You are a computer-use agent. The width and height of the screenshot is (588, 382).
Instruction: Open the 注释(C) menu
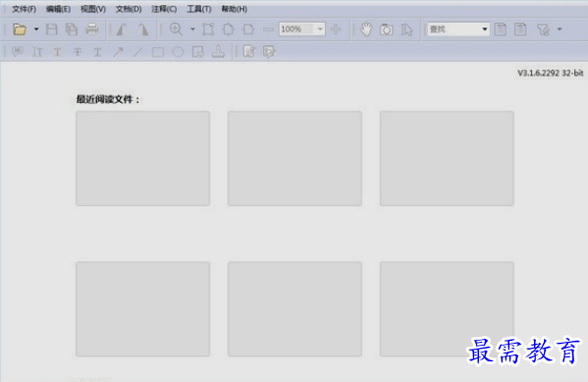click(164, 9)
